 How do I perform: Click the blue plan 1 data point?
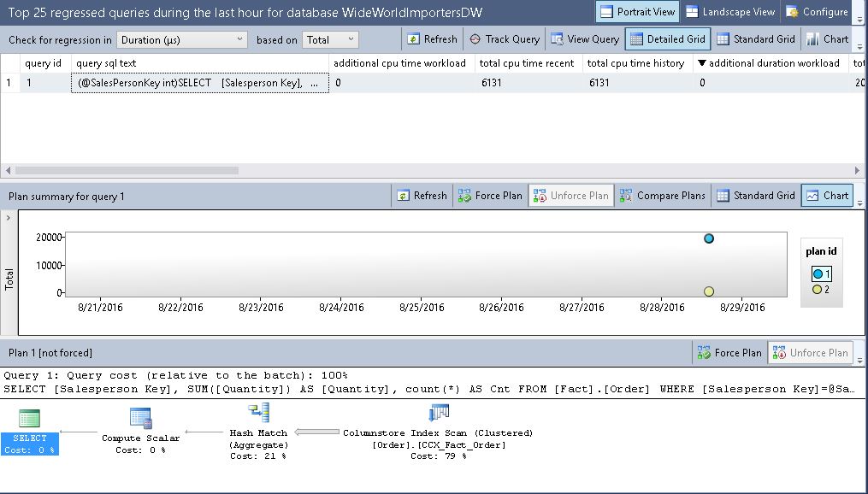(709, 238)
